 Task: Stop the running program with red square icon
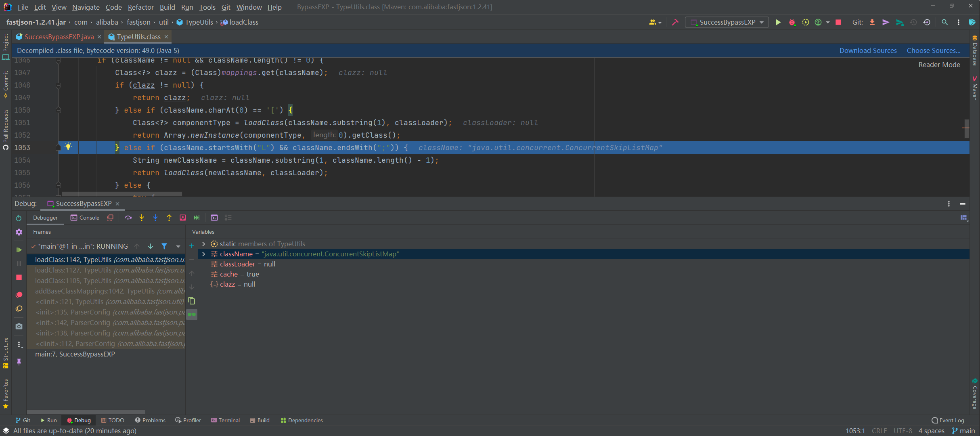point(838,22)
